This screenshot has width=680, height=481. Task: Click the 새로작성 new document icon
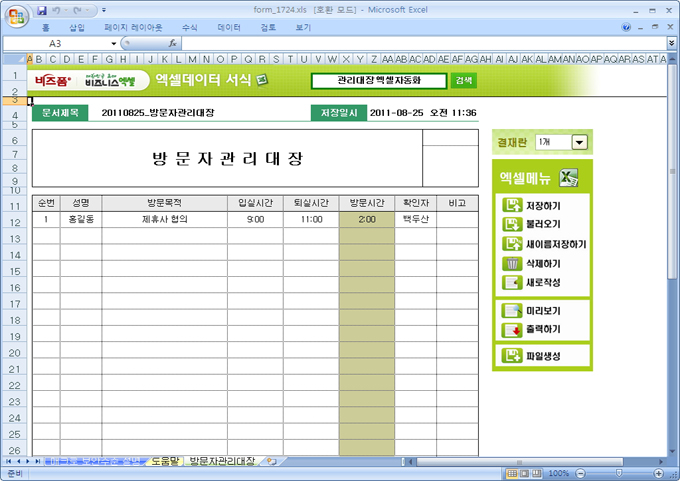click(x=512, y=282)
